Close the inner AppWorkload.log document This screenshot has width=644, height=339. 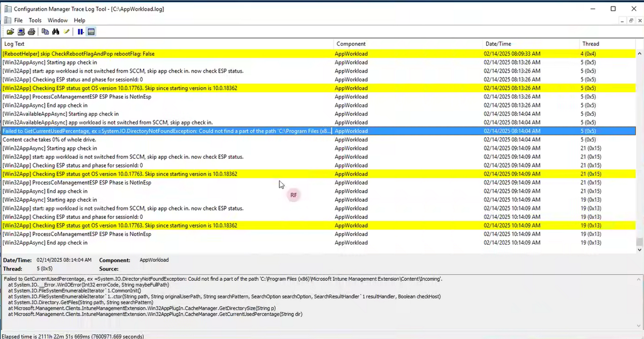tap(640, 21)
